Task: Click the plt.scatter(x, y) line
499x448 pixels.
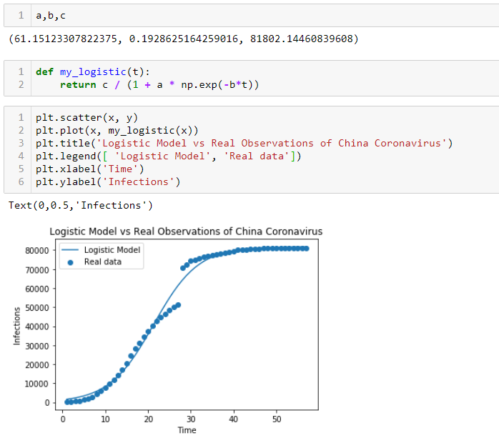Action: pyautogui.click(x=87, y=118)
